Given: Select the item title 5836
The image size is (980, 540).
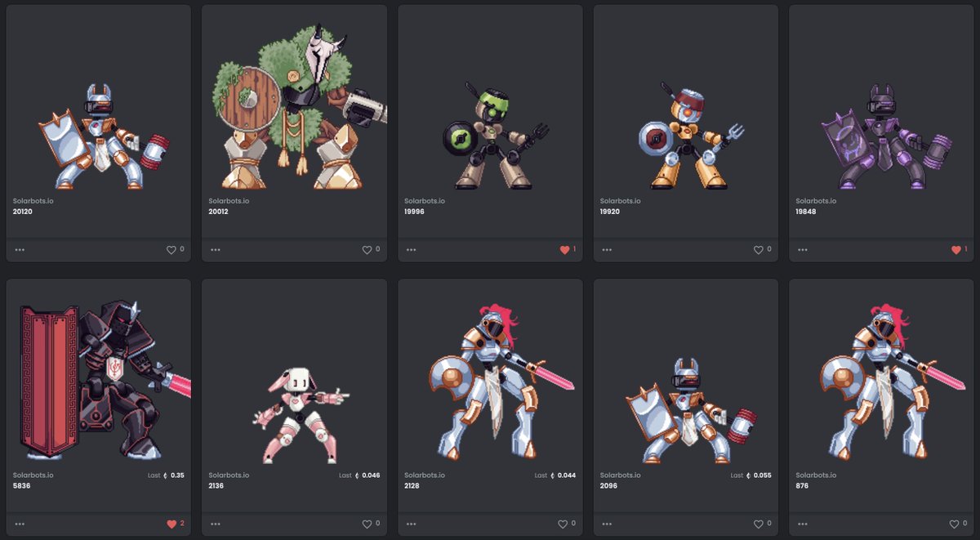Looking at the screenshot, I should (21, 486).
